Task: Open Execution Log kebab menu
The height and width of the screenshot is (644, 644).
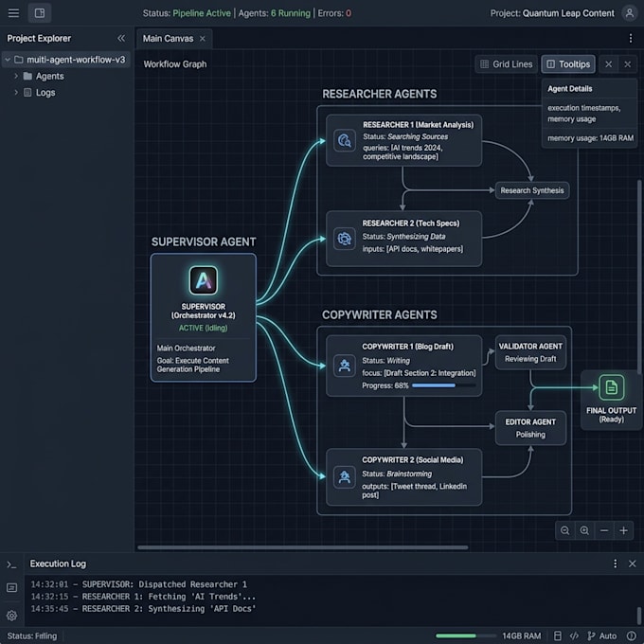Action: coord(615,563)
